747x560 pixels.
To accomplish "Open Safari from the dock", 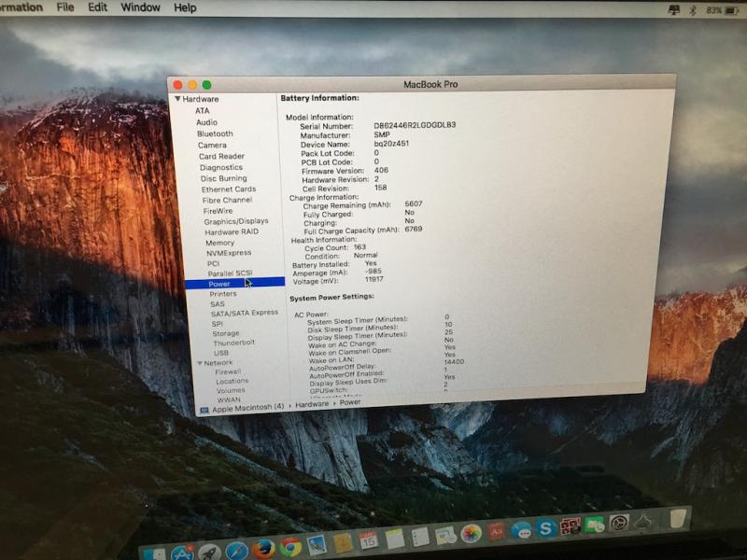I will click(236, 551).
